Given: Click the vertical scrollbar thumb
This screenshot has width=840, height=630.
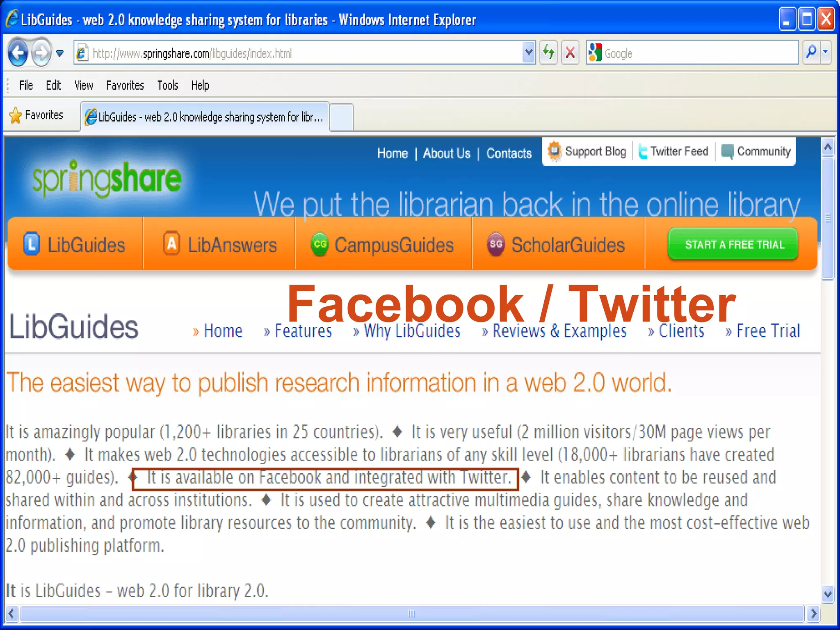Looking at the screenshot, I should coord(828,218).
